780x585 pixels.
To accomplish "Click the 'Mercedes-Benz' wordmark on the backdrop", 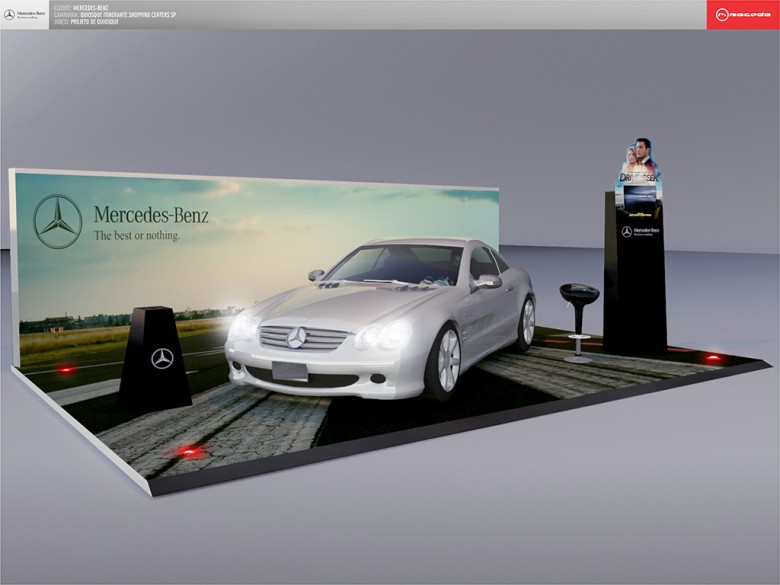I will click(x=151, y=215).
